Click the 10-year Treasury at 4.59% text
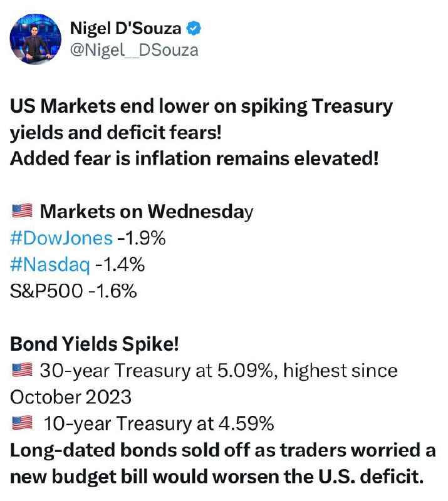Image resolution: width=448 pixels, height=501 pixels. click(159, 424)
